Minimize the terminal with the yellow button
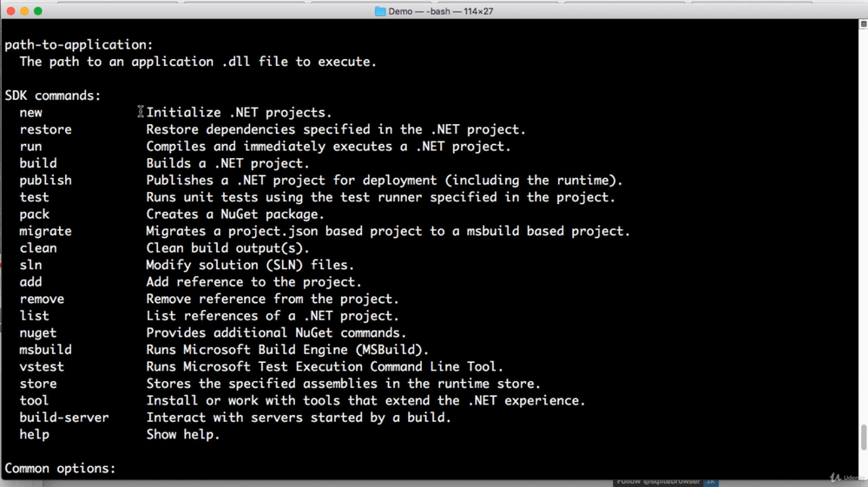This screenshot has height=487, width=868. (24, 11)
